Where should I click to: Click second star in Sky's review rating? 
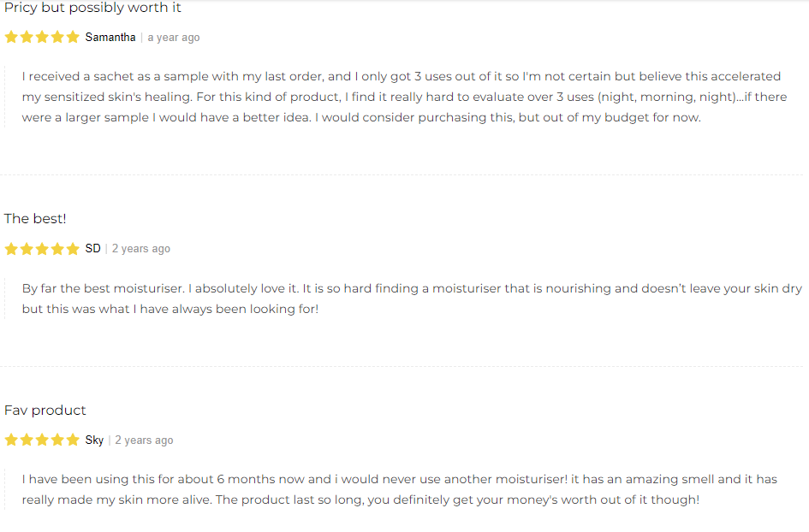point(27,440)
